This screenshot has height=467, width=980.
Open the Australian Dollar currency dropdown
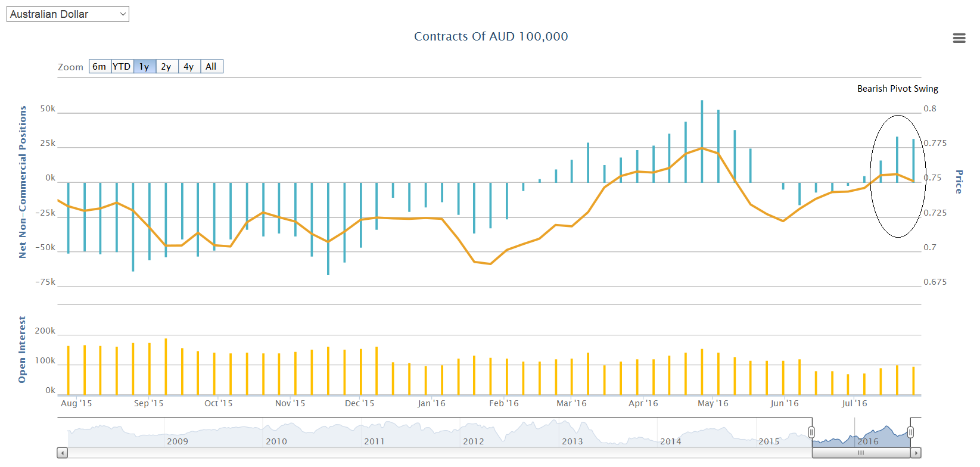68,14
